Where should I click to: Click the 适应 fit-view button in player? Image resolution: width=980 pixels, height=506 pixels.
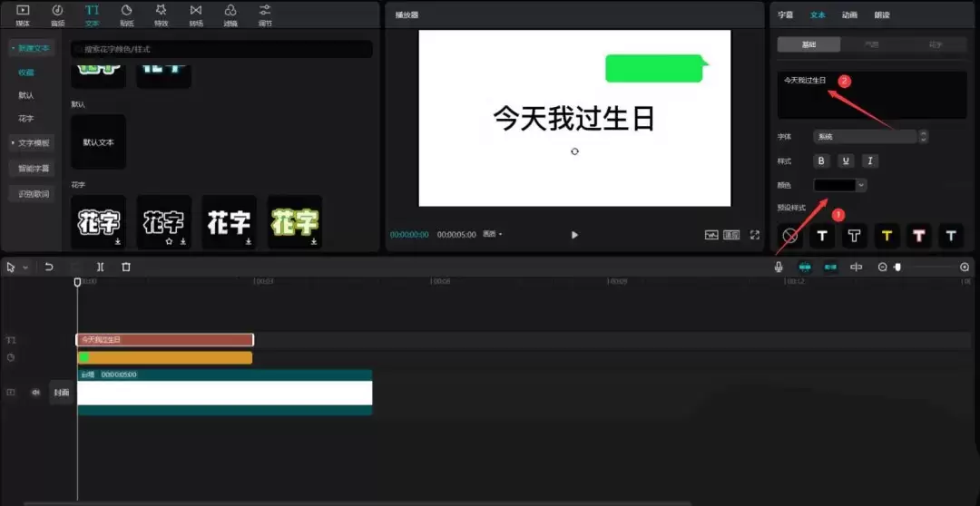731,235
